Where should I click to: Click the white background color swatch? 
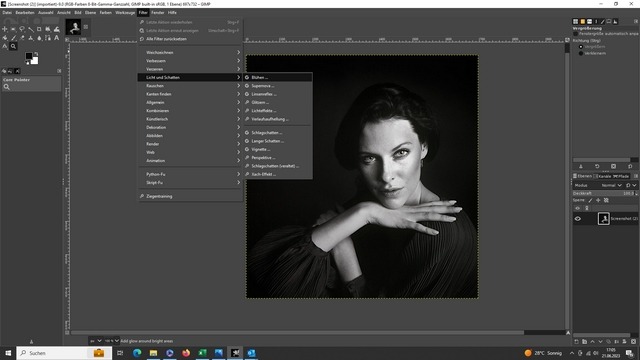coord(36,61)
